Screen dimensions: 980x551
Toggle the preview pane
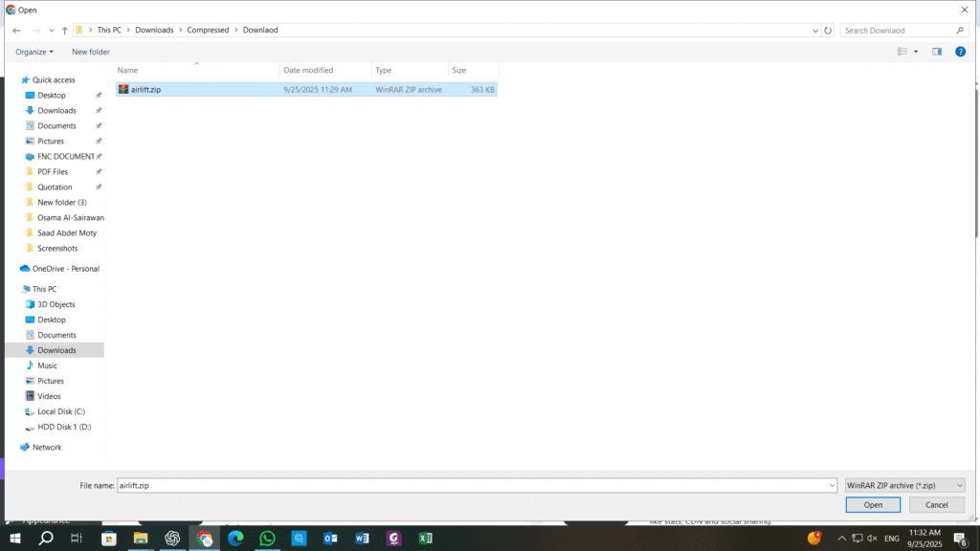click(936, 52)
